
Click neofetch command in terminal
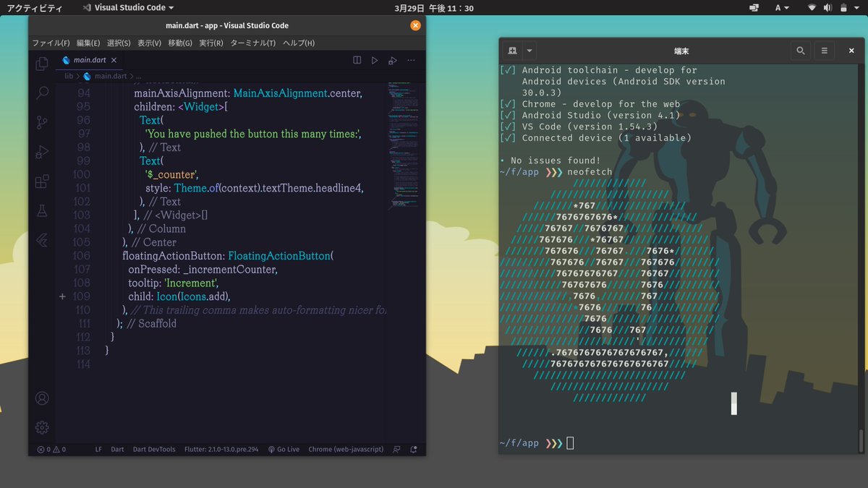click(589, 172)
